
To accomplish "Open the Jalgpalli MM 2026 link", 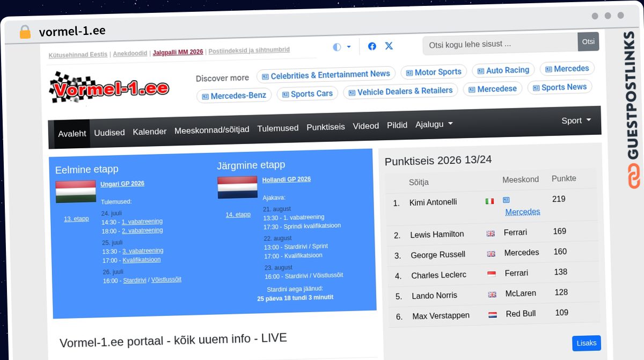I will (x=178, y=52).
